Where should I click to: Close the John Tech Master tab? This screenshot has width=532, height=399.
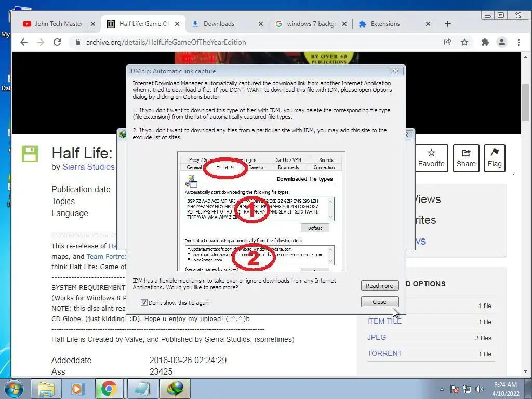coord(93,24)
